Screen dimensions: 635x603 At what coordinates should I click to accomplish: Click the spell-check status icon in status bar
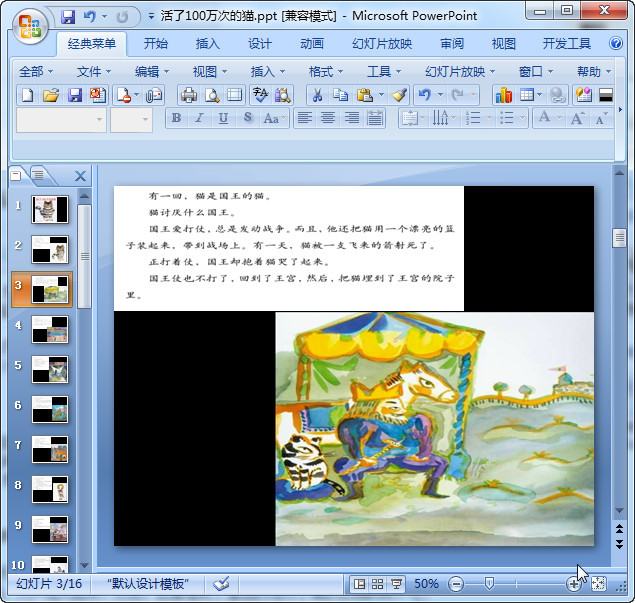[x=222, y=584]
